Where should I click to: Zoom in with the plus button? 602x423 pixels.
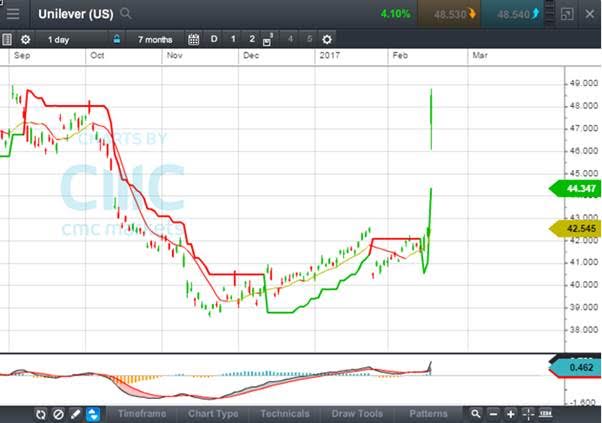pyautogui.click(x=511, y=414)
